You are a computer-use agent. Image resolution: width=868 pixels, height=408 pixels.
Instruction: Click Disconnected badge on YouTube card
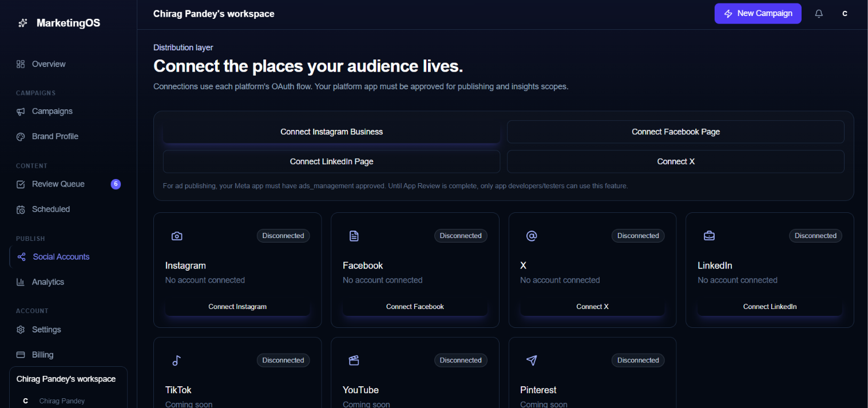tap(461, 361)
